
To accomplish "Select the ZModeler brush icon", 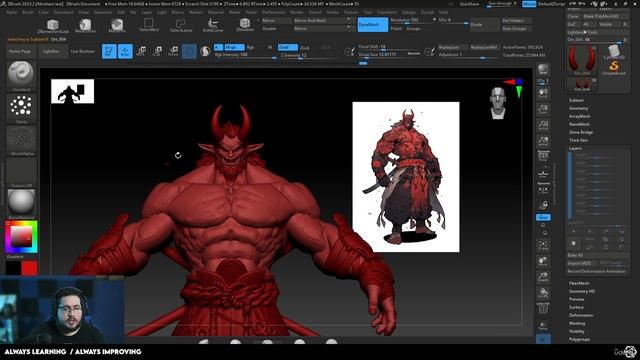I will 245,25.
